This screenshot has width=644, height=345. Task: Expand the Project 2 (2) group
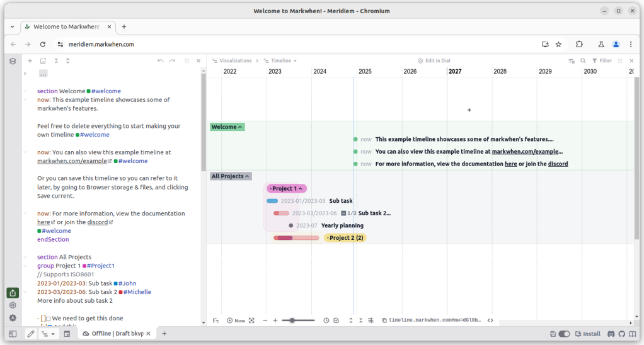click(345, 237)
